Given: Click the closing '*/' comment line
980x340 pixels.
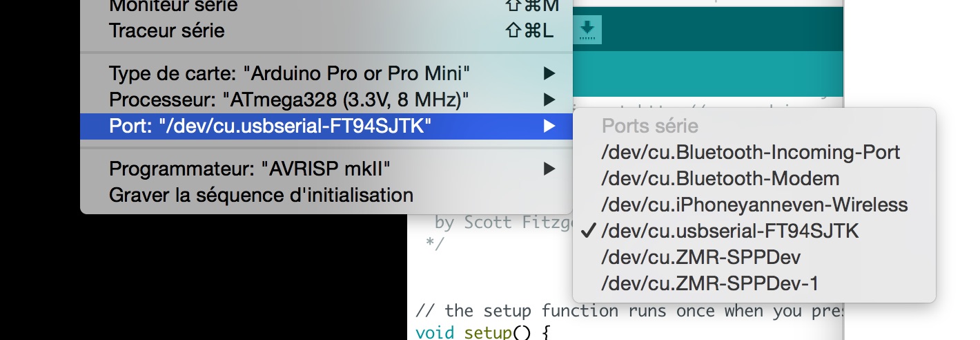Looking at the screenshot, I should click(435, 243).
